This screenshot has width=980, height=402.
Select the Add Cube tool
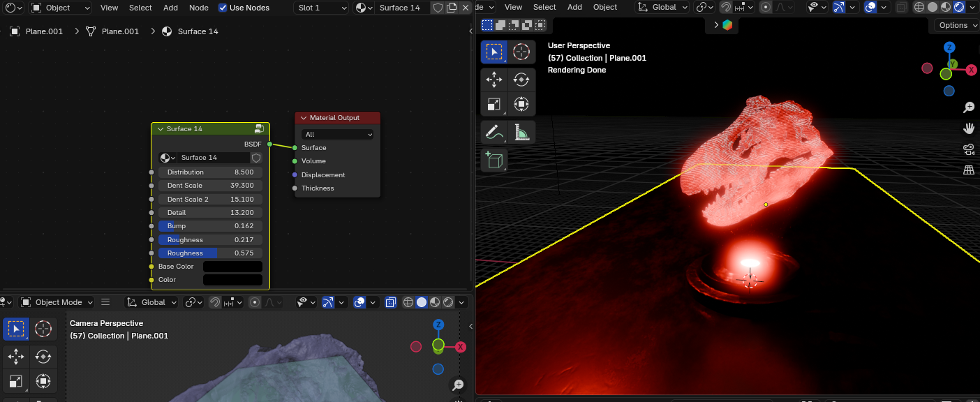click(x=493, y=160)
